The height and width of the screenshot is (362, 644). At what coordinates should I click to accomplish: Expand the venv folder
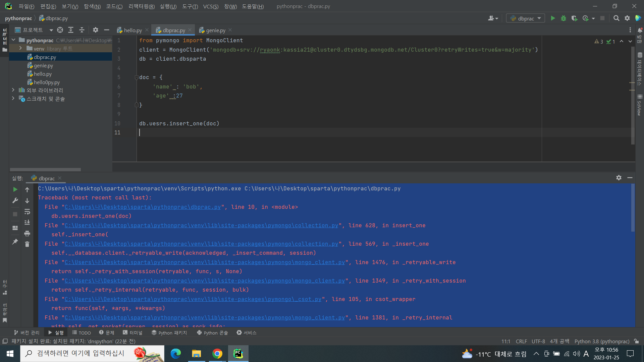[21, 49]
